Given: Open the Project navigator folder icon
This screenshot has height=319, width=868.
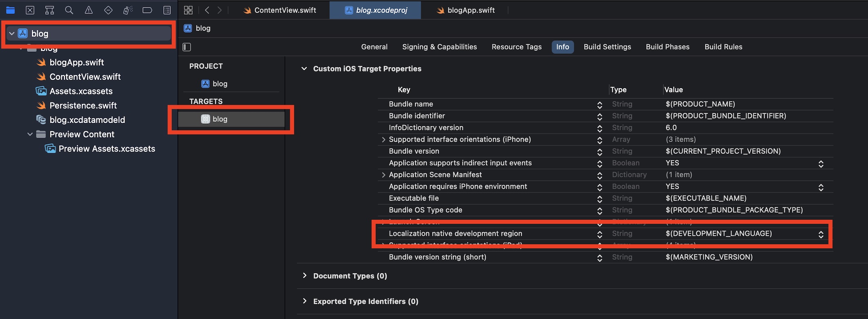Looking at the screenshot, I should 10,10.
